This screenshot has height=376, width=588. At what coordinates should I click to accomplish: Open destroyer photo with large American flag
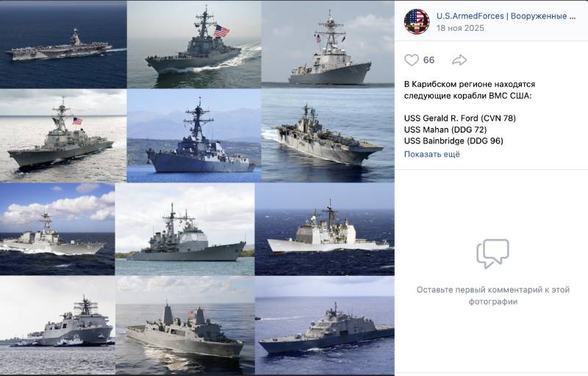[194, 44]
